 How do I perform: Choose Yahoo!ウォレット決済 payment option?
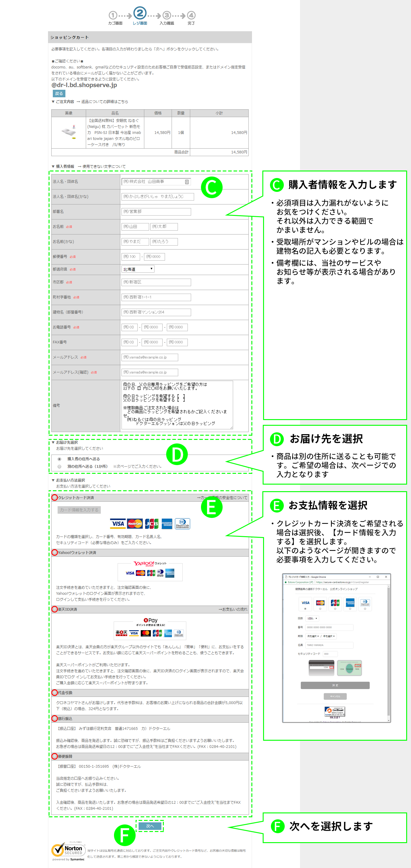55,552
